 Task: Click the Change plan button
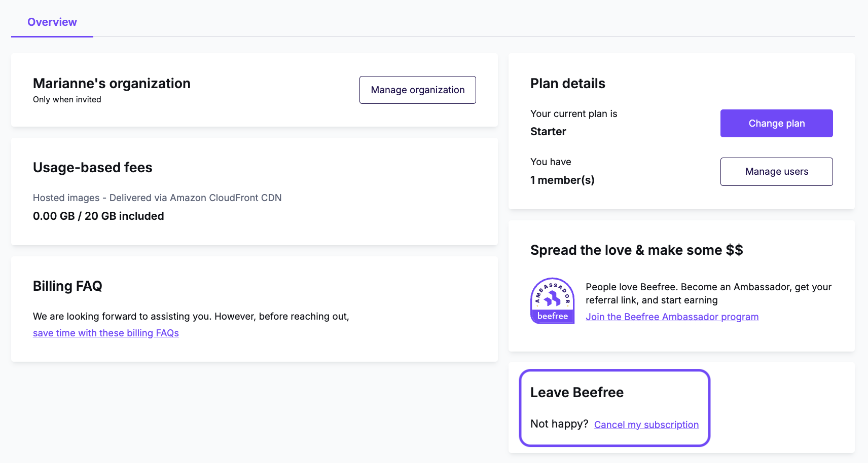[776, 123]
